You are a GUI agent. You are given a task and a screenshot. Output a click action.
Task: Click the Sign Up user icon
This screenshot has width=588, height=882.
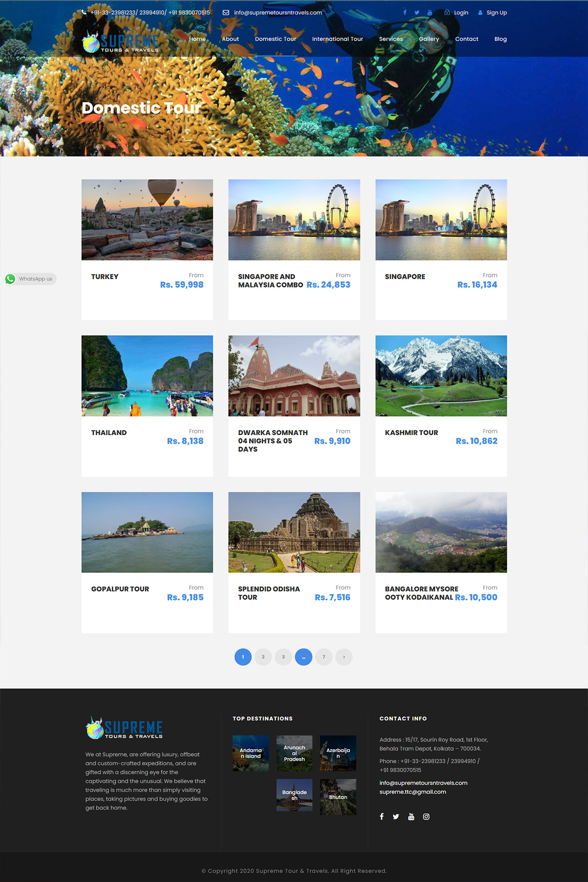pos(480,13)
